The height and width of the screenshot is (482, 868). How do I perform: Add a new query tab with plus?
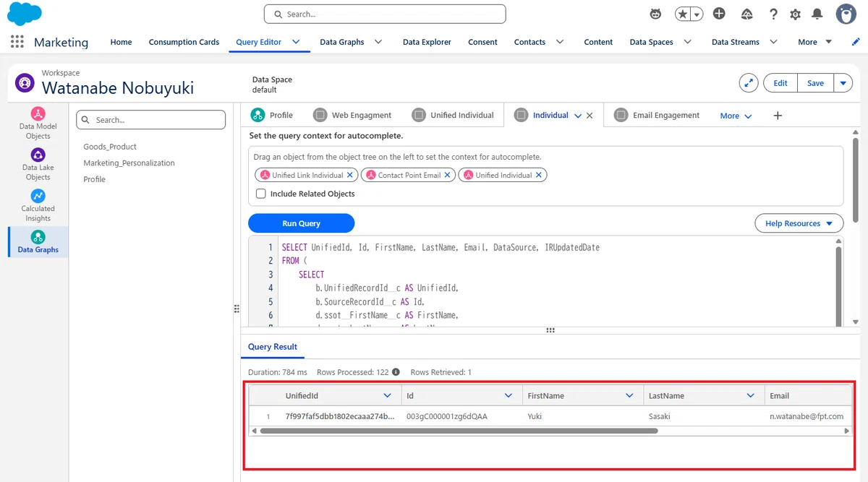(x=778, y=116)
